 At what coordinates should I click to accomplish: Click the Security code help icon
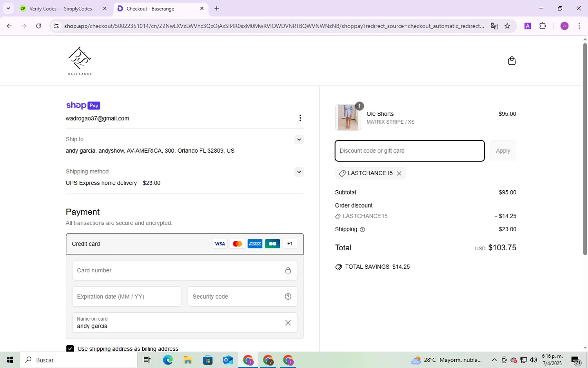pyautogui.click(x=288, y=297)
